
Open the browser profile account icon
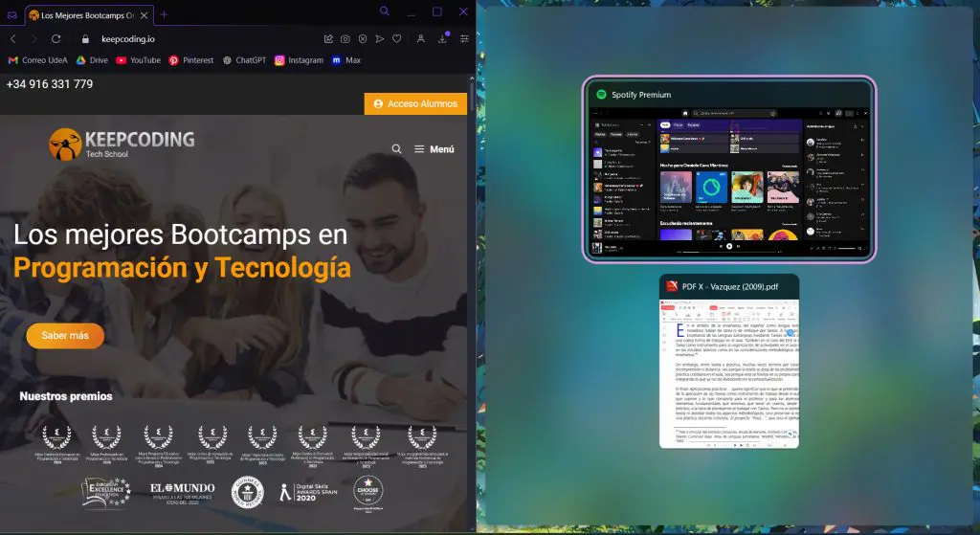421,38
